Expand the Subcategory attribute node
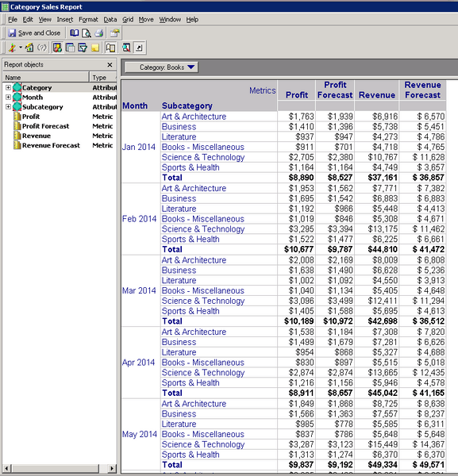Viewport: 458px width, 476px height. pos(8,107)
